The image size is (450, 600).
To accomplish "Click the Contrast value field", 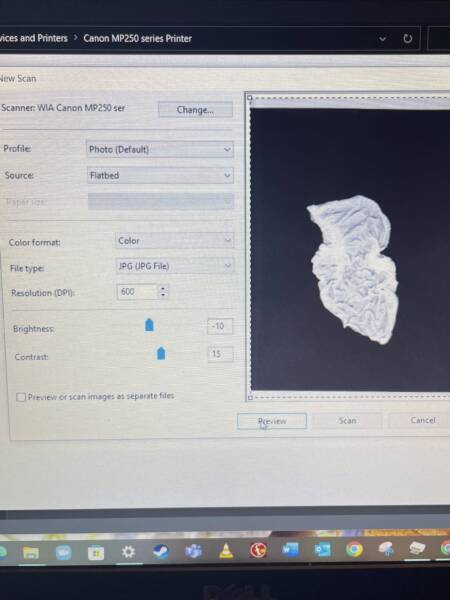I will (x=220, y=354).
